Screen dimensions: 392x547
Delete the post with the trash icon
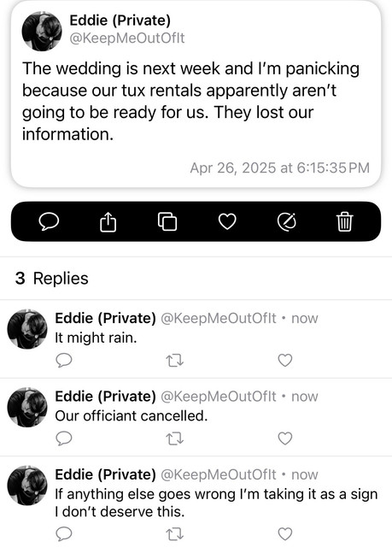coord(345,221)
